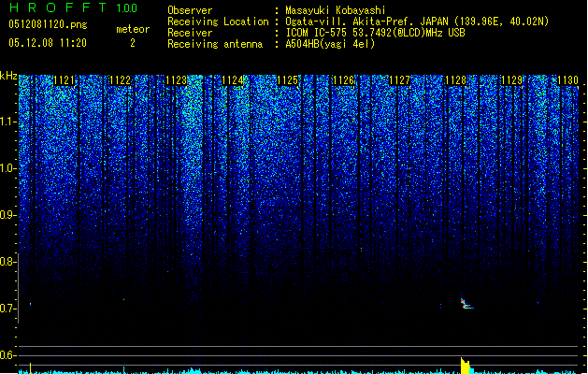Click the yellow intensity peak at bottom

click(465, 366)
